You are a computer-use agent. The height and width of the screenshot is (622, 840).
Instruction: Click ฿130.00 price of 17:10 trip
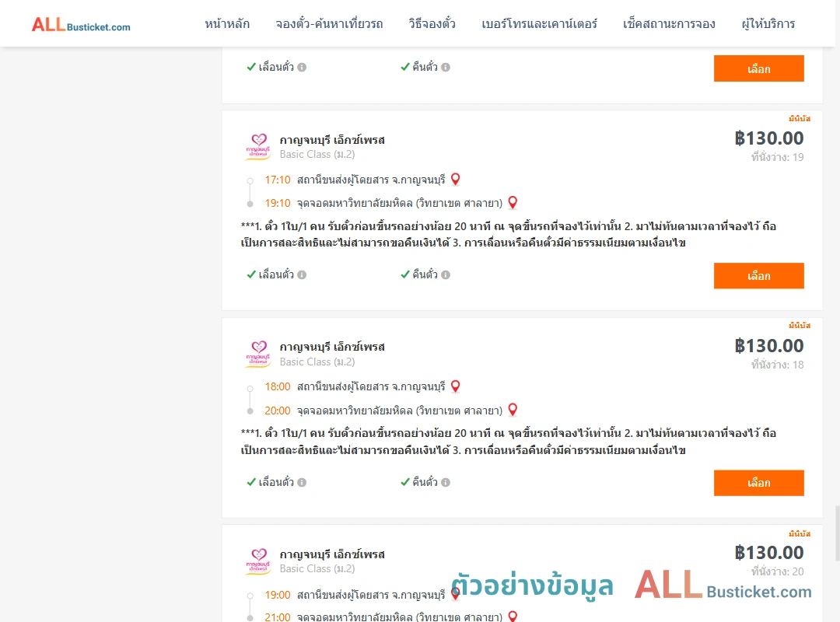(769, 138)
